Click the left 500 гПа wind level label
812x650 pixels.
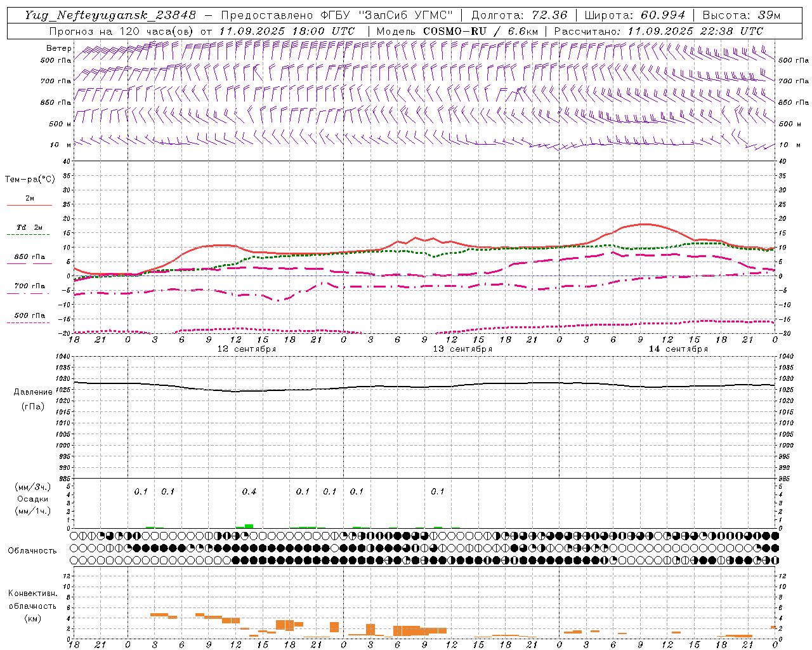(56, 60)
